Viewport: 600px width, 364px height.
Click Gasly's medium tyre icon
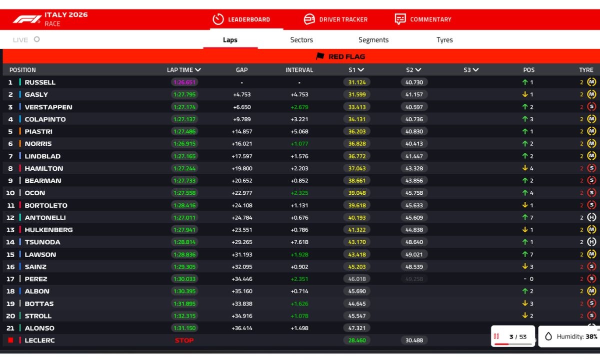pos(591,94)
